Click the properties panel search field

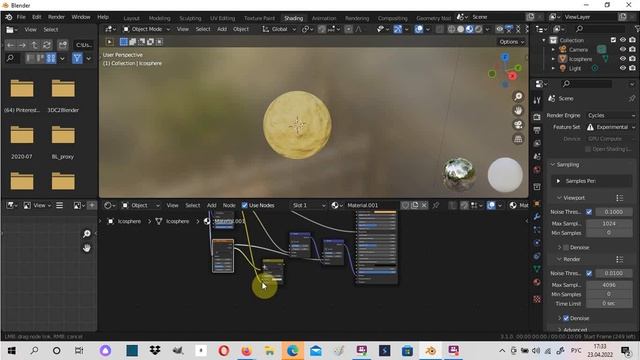(587, 84)
